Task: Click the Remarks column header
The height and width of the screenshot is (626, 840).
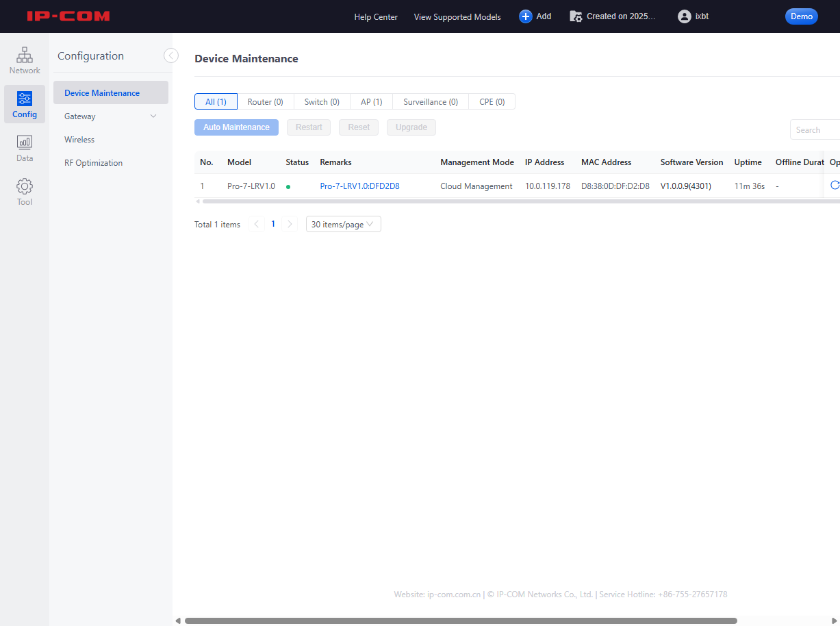Action: 335,162
